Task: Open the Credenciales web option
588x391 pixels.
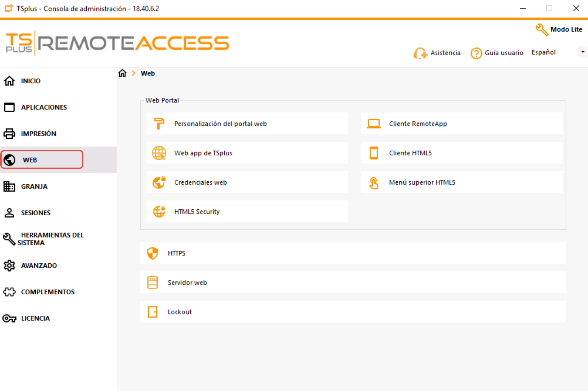Action: coord(247,182)
